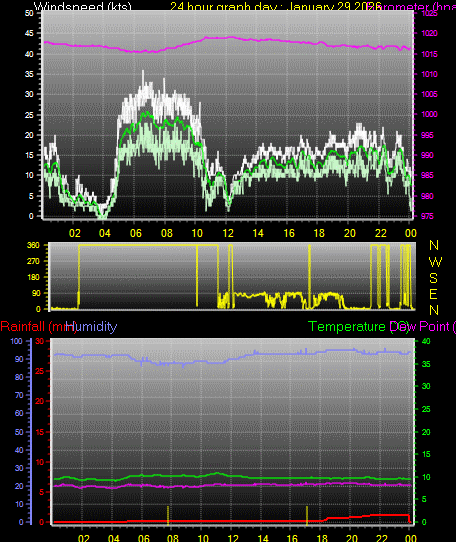This screenshot has height=542, width=456.
Task: Select the 980 barometer axis value
Action: tap(427, 196)
